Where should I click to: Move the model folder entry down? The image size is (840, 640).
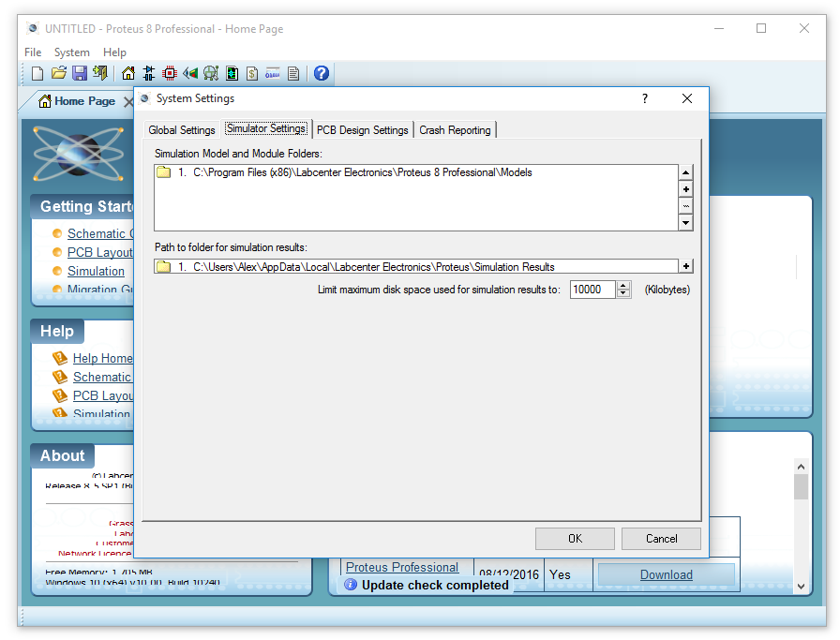tap(686, 223)
